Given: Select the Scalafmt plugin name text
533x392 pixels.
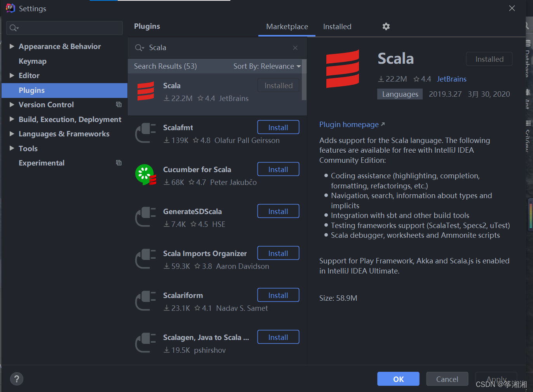Looking at the screenshot, I should tap(178, 127).
